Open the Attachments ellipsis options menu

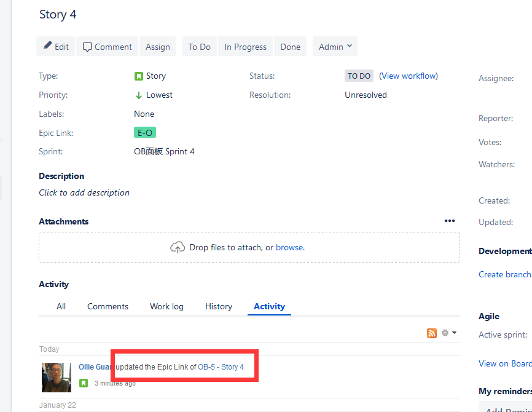coord(450,221)
